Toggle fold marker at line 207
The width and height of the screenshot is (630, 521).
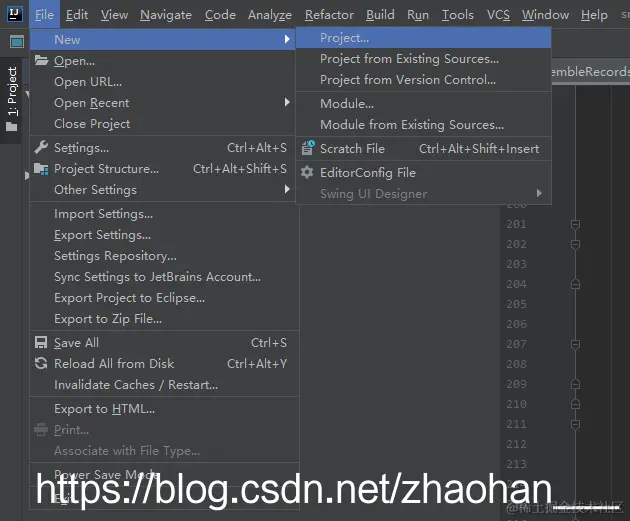point(575,344)
